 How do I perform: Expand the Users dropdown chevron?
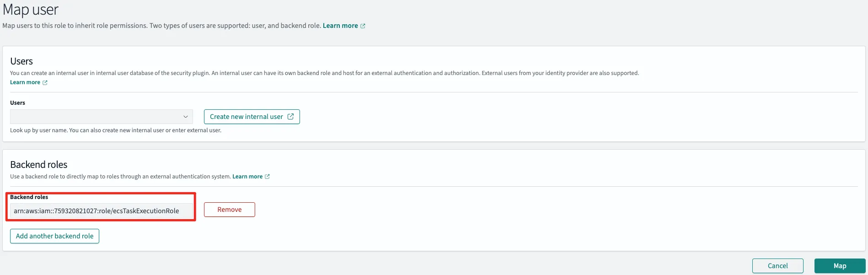pyautogui.click(x=186, y=117)
